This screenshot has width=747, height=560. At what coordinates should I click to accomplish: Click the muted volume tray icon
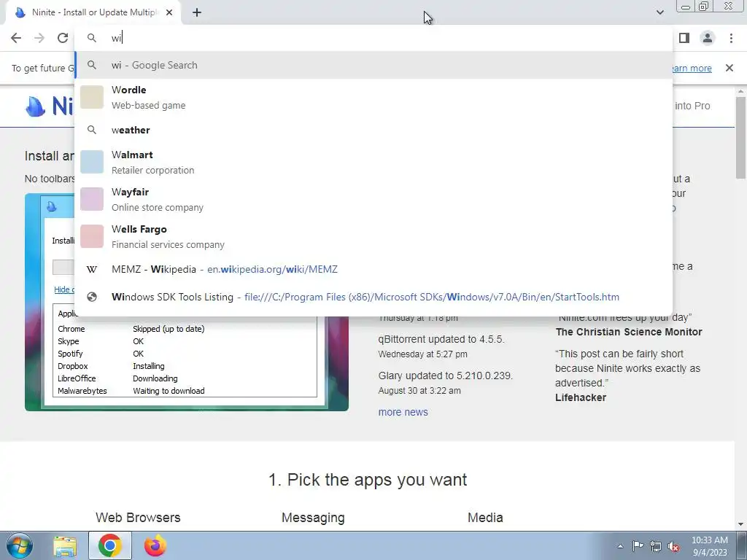(673, 546)
